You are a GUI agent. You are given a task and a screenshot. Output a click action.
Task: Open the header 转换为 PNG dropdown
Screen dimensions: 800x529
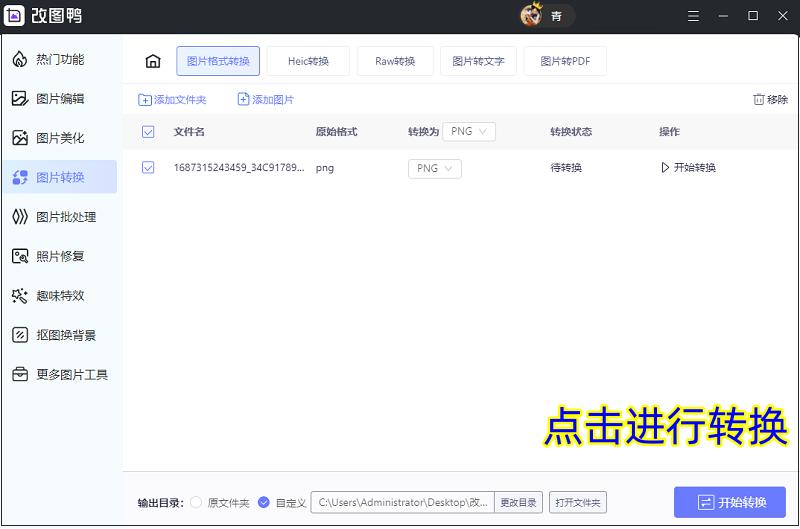[x=469, y=132]
